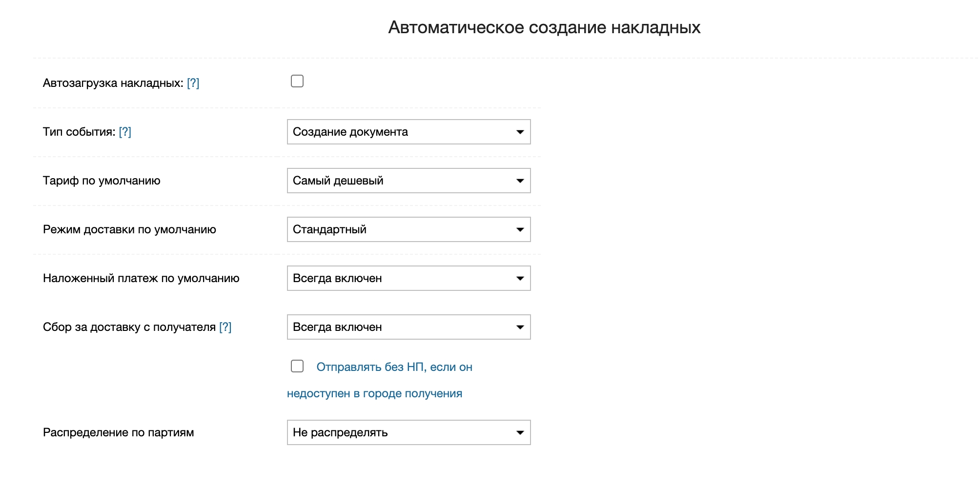This screenshot has width=980, height=490.
Task: Click the Автозагрузка накладных label
Action: pos(113,83)
